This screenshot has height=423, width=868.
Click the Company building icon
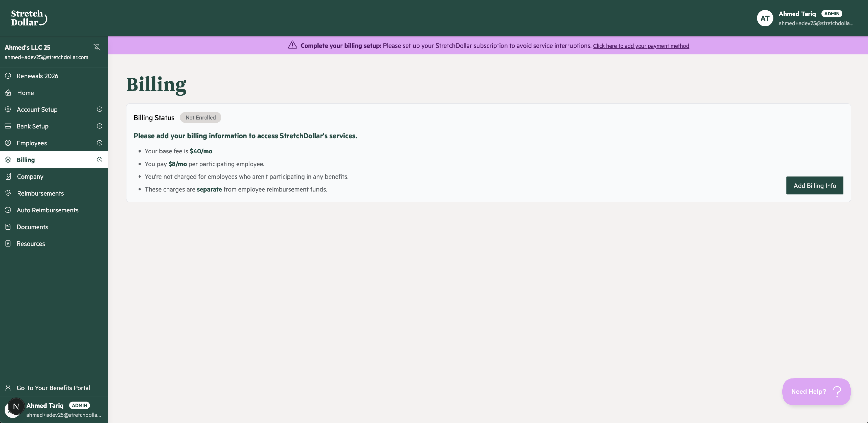click(8, 176)
